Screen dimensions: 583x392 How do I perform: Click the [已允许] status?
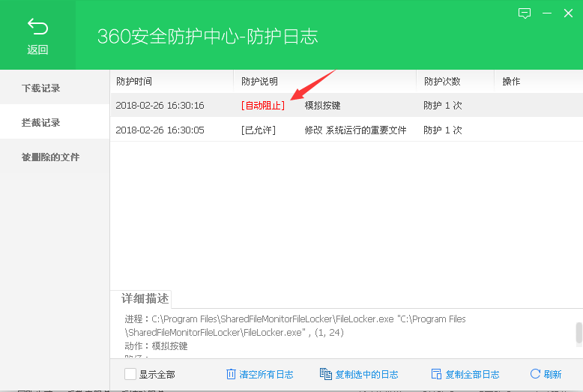[x=259, y=130]
